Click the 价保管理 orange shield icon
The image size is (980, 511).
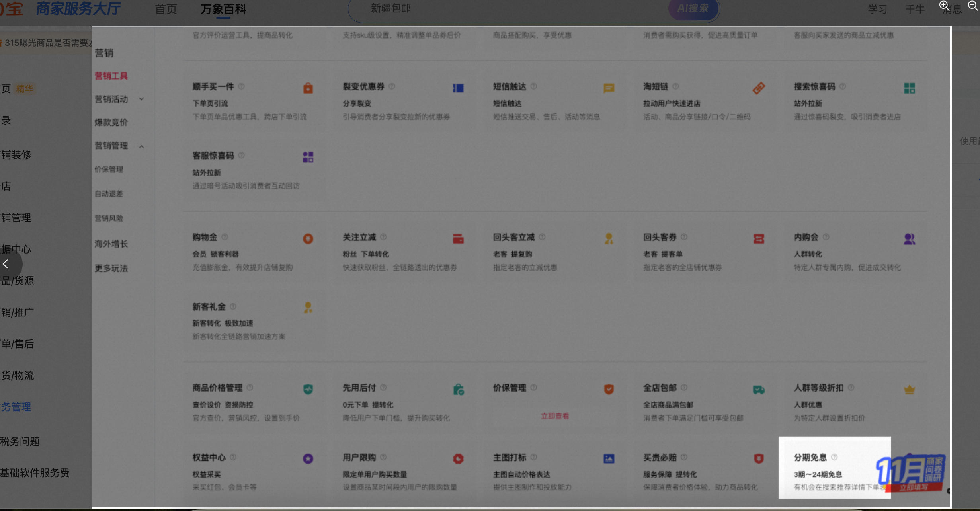(609, 389)
